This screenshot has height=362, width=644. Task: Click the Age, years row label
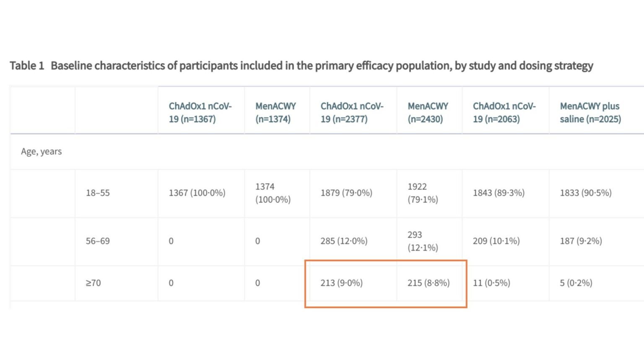click(x=42, y=151)
